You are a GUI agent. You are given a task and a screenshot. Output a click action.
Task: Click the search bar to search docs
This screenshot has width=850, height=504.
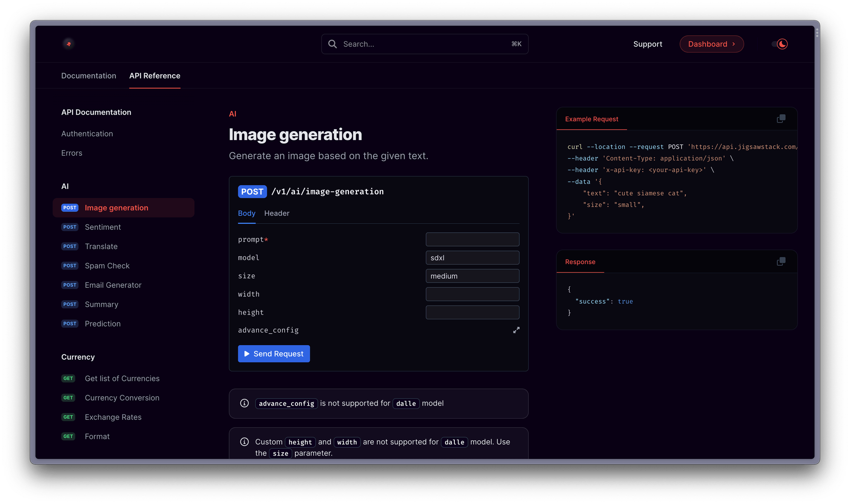point(425,44)
